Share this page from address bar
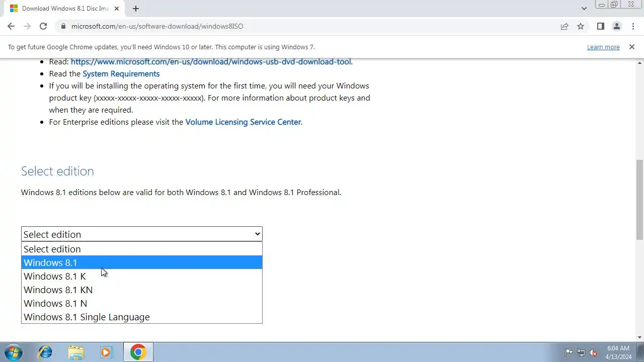The width and height of the screenshot is (644, 362). pyautogui.click(x=565, y=26)
